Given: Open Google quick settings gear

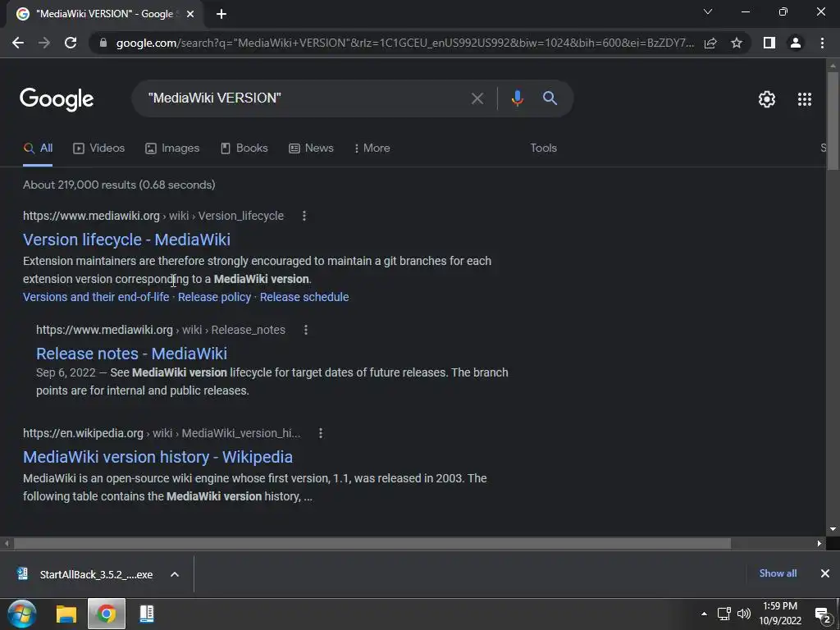Looking at the screenshot, I should (x=767, y=99).
